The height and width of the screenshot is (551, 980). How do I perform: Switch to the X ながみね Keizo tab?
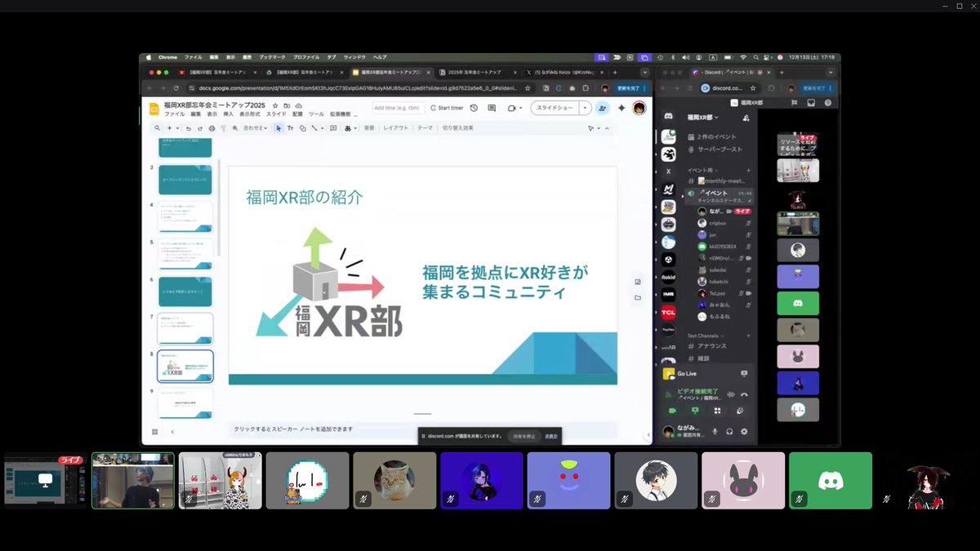coord(563,73)
